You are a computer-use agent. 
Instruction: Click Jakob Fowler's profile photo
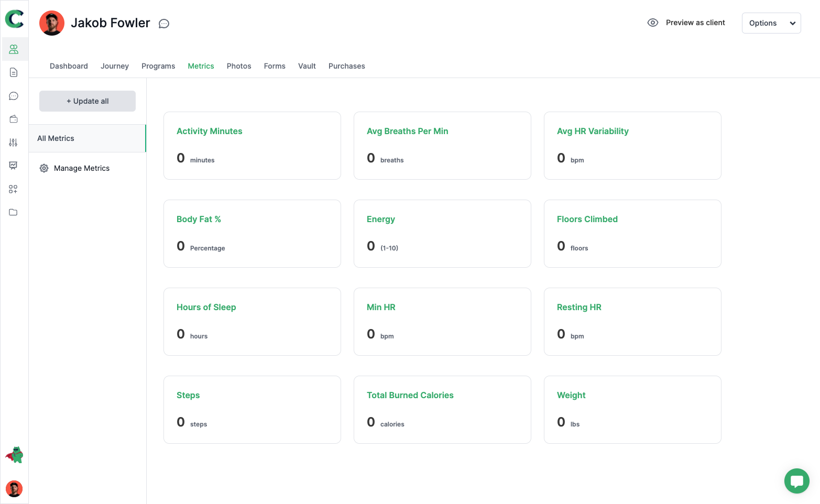[x=52, y=23]
